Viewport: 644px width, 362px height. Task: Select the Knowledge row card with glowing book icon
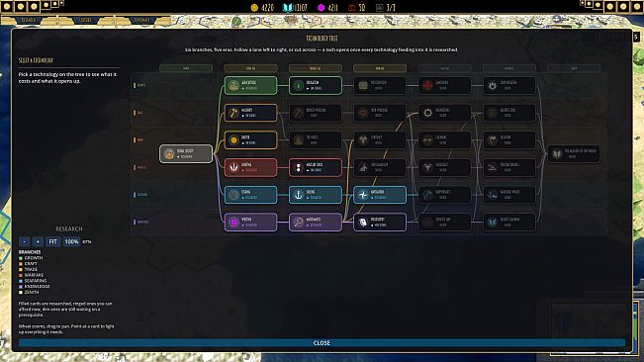click(509, 222)
